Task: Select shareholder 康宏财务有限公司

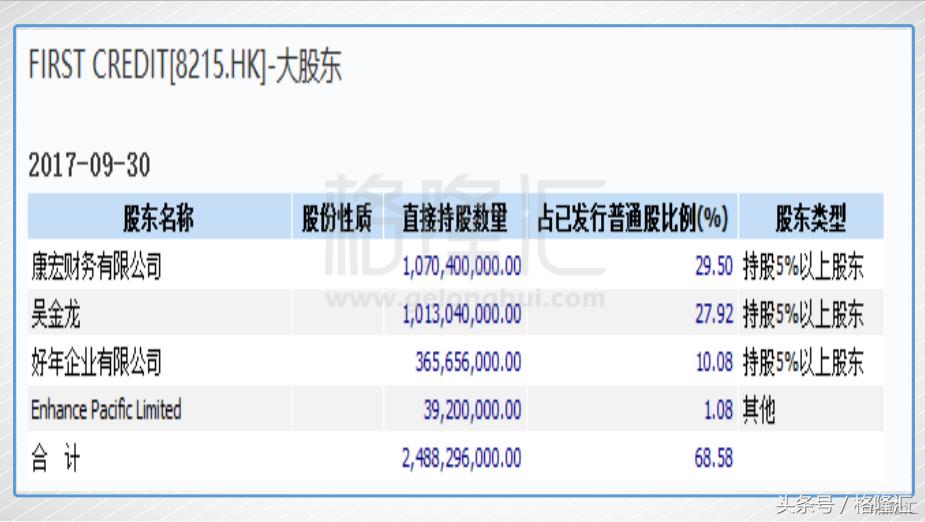Action: click(96, 266)
